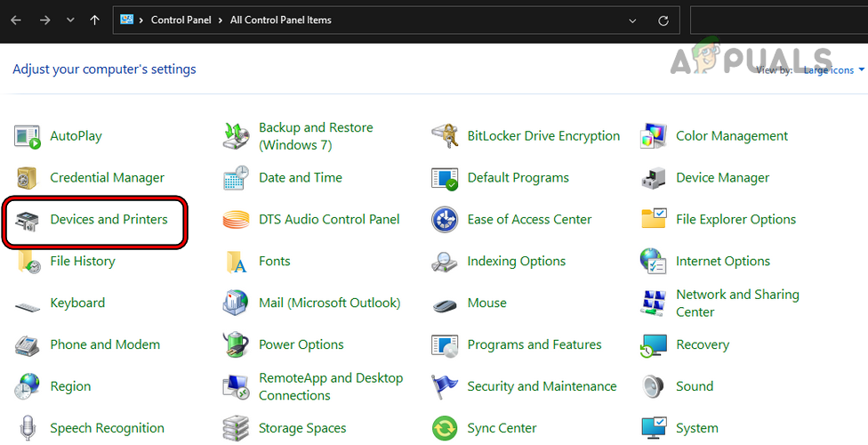
Task: Click the Security and Maintenance flag icon
Action: [445, 386]
